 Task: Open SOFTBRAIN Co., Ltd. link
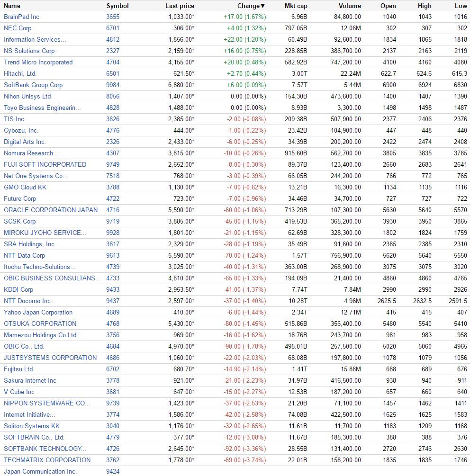pos(34,438)
